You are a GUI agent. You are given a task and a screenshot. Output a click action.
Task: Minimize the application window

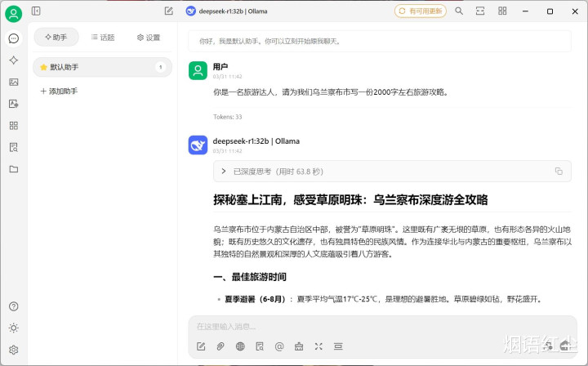point(525,11)
